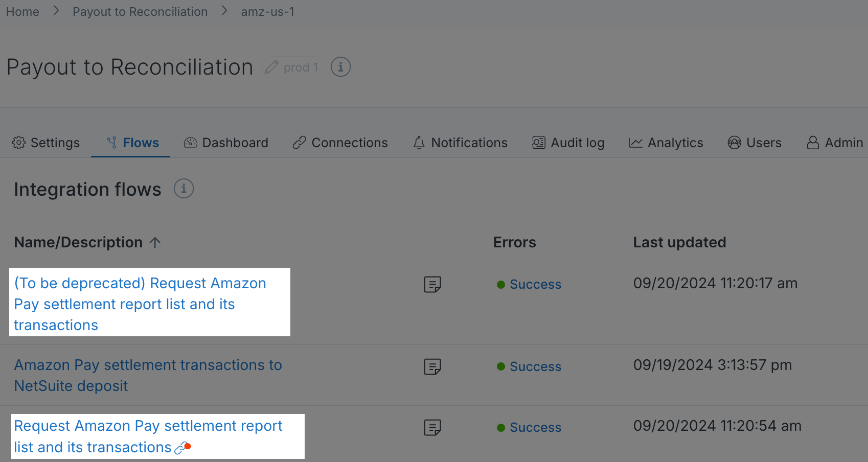Image resolution: width=868 pixels, height=462 pixels.
Task: Open the Analytics tab
Action: [x=666, y=143]
